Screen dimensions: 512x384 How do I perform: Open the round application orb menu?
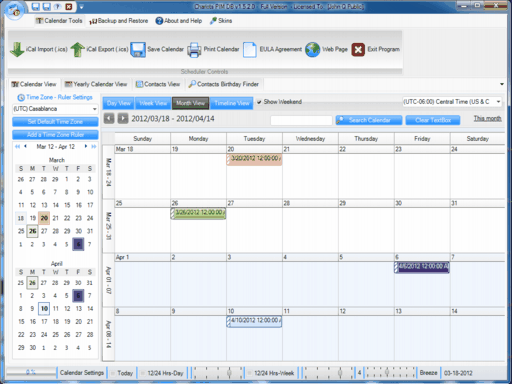[x=14, y=11]
